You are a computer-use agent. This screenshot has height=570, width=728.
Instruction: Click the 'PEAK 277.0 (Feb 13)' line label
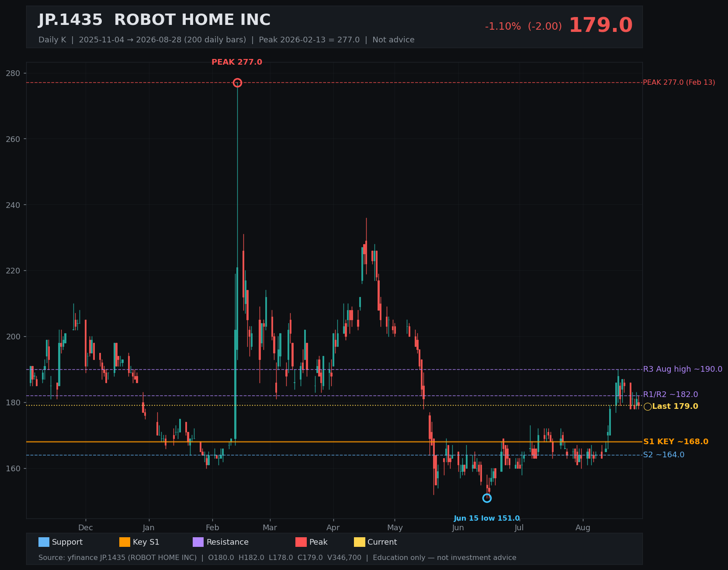(x=679, y=82)
